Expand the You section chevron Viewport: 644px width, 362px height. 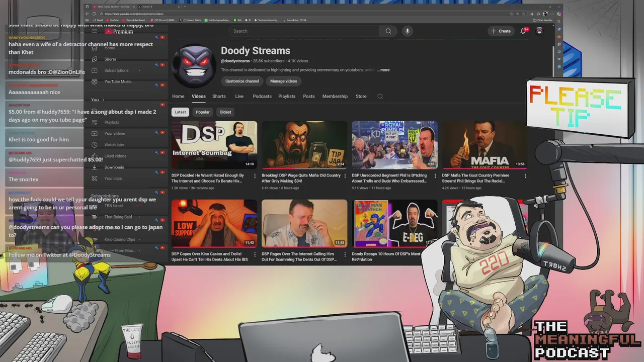pos(103,100)
